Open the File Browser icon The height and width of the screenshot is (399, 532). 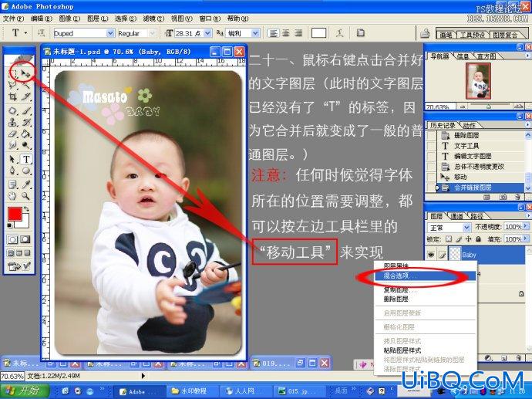pyautogui.click(x=425, y=33)
